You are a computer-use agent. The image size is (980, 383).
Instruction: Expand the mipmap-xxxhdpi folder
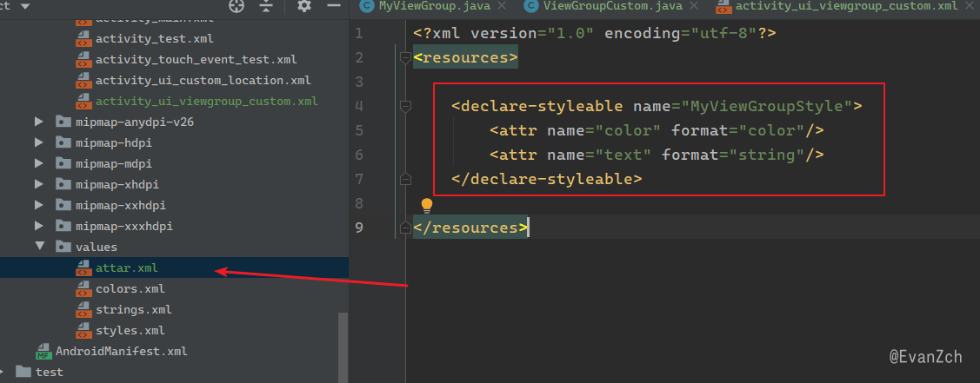click(40, 226)
